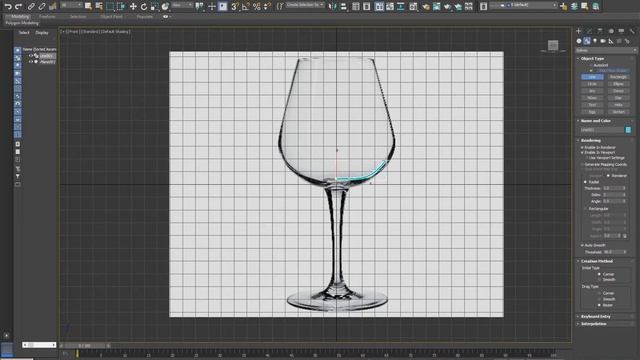Select the Select and Scale tool
This screenshot has height=360, width=640.
point(155,7)
